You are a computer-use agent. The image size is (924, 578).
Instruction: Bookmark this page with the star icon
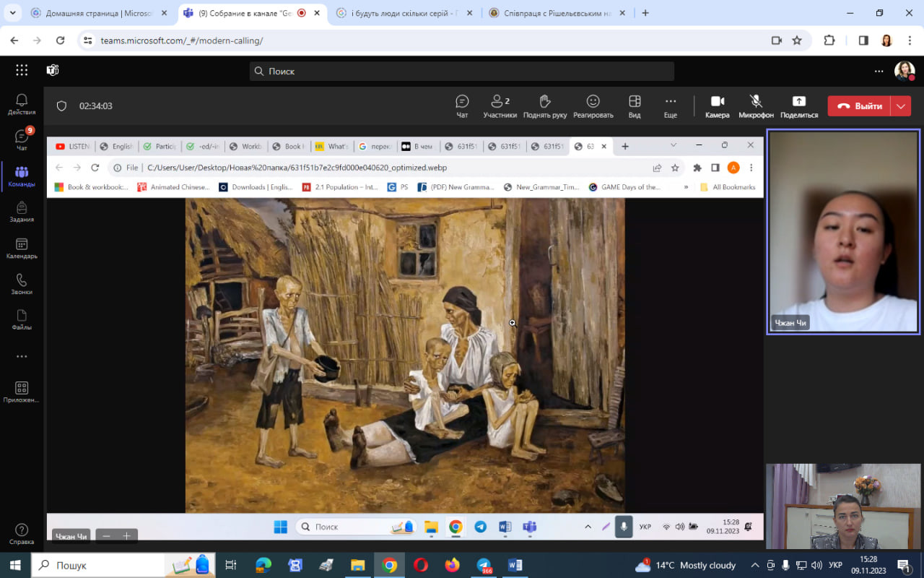pos(797,40)
